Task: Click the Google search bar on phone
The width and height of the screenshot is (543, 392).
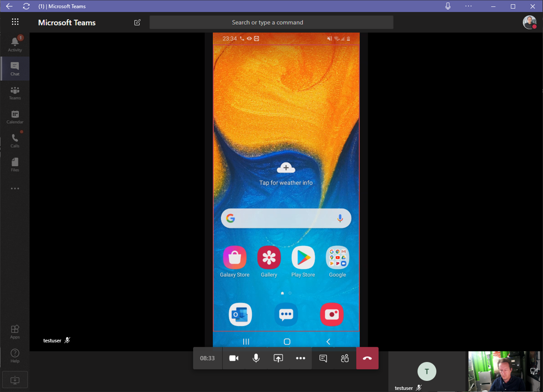Action: 286,218
